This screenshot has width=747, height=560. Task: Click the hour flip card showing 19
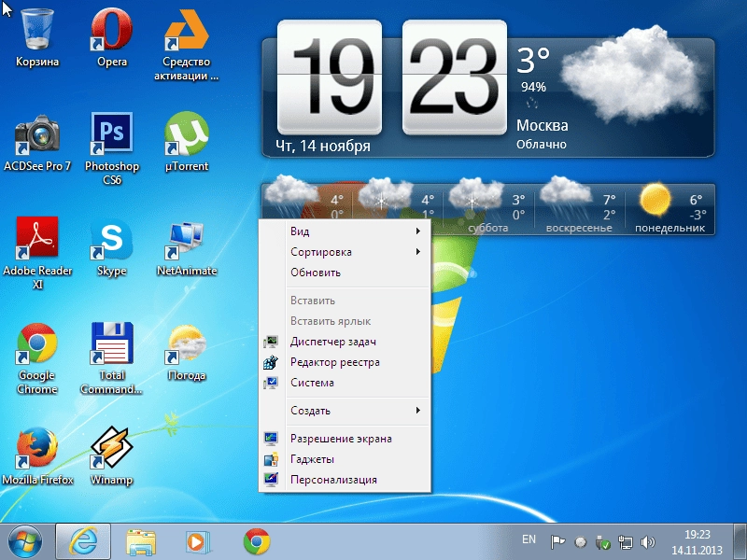coord(330,77)
